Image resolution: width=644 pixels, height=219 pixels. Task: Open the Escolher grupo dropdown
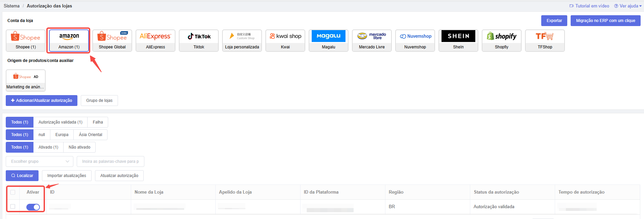coord(40,161)
